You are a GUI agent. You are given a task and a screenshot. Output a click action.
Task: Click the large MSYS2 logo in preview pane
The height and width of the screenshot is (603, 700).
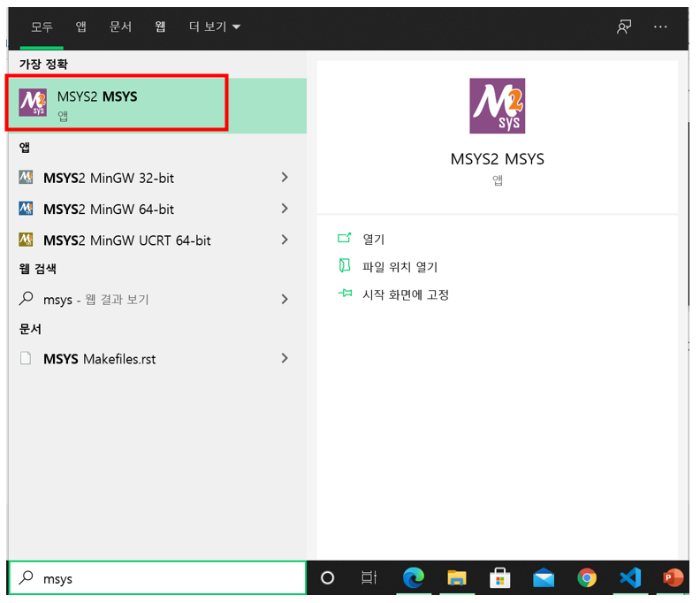(498, 106)
